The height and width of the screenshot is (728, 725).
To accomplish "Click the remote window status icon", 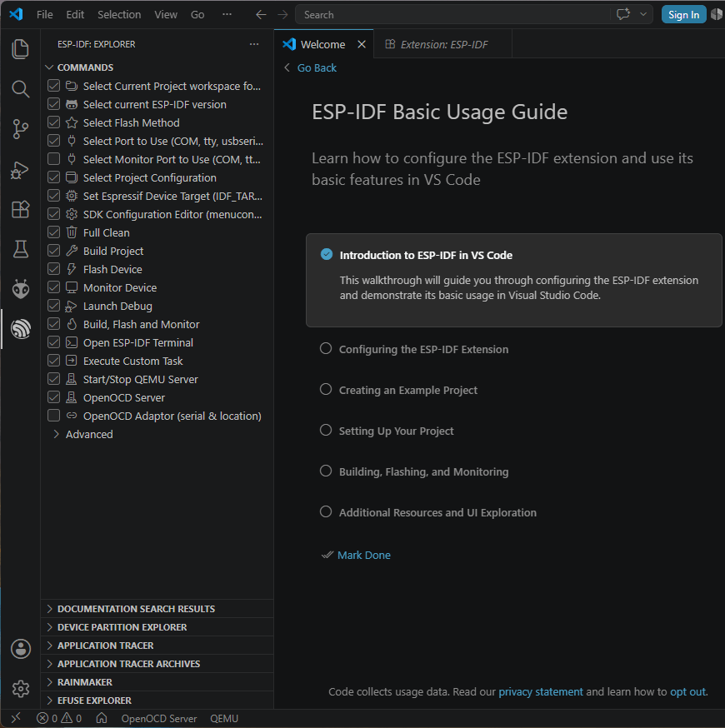I will coord(15,718).
